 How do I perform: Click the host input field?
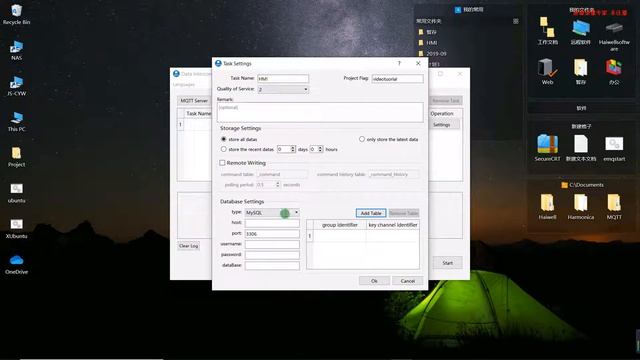pos(272,223)
